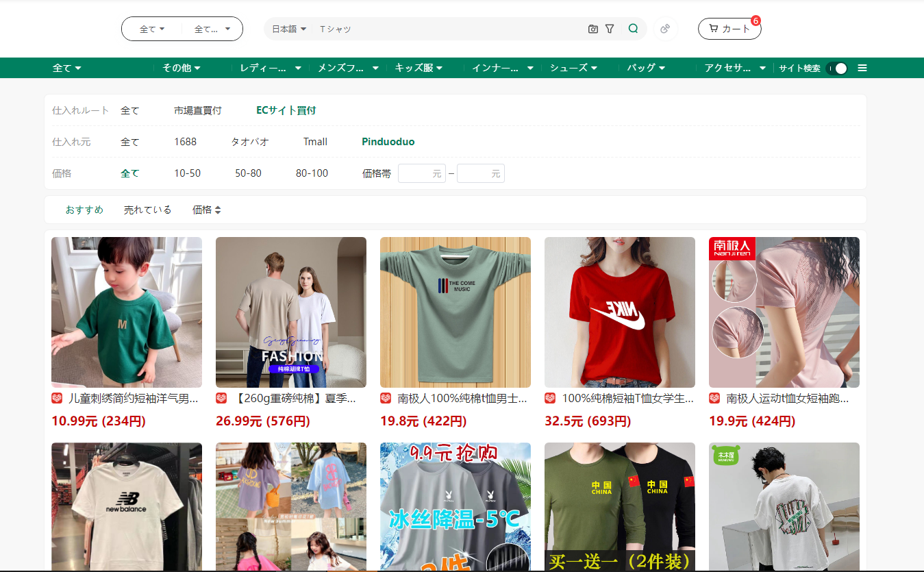Click the Tシャツ search text field

[x=449, y=29]
